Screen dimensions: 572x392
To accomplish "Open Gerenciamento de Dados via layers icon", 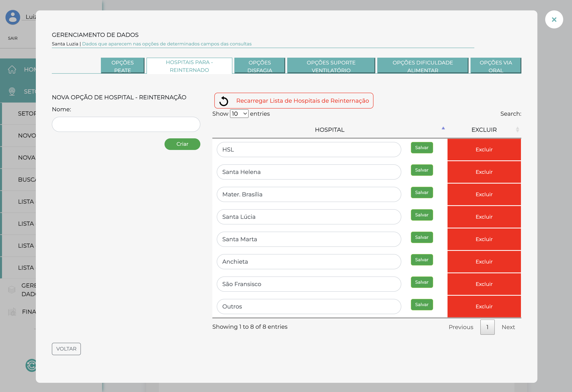I will pyautogui.click(x=12, y=289).
